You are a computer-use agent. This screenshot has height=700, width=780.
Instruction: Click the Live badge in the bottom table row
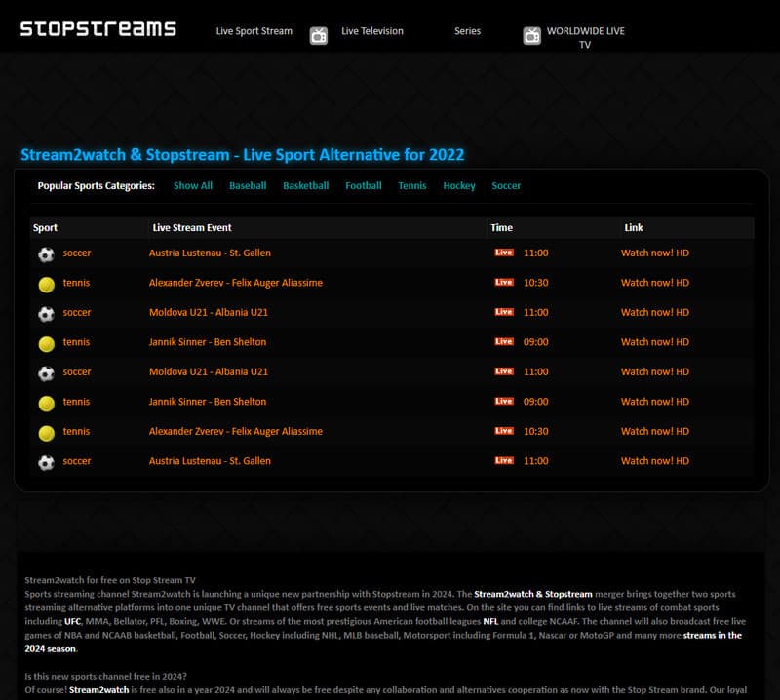[503, 461]
